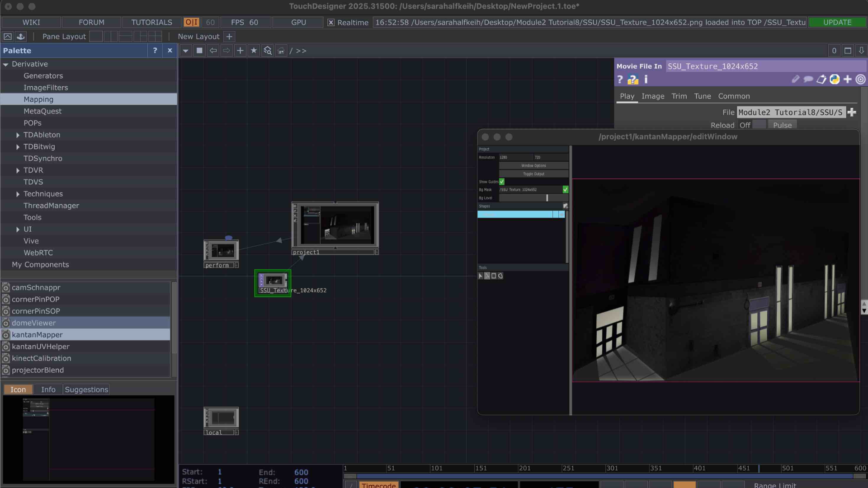Copy parameters via the clipboard icon

tap(821, 80)
